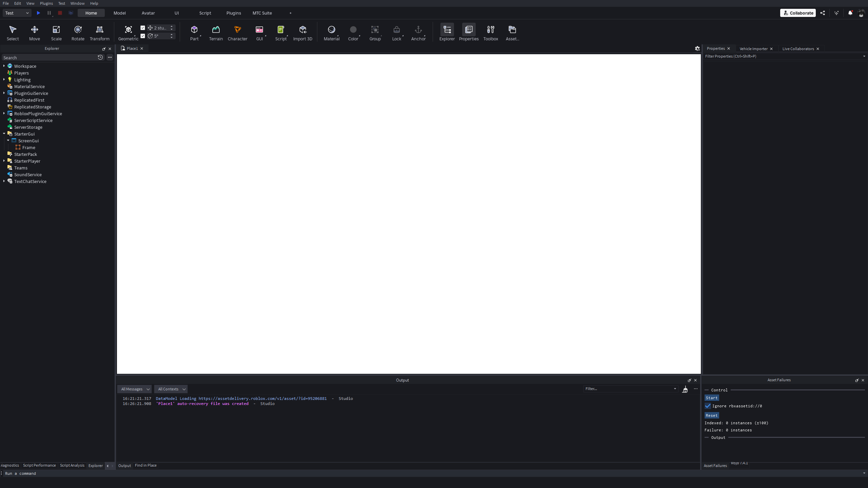Toggle move snapping checkbox
868x488 pixels.
[143, 27]
